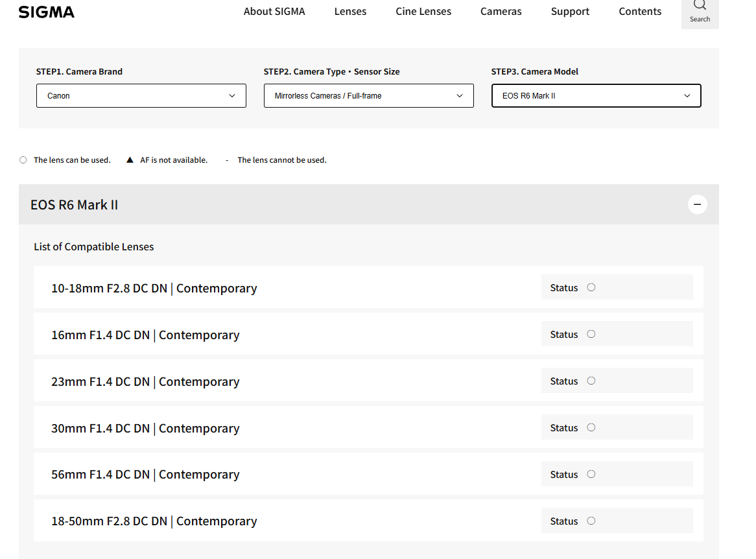The width and height of the screenshot is (756, 559).
Task: Open the Camera Type Sensor Size dropdown
Action: [368, 95]
